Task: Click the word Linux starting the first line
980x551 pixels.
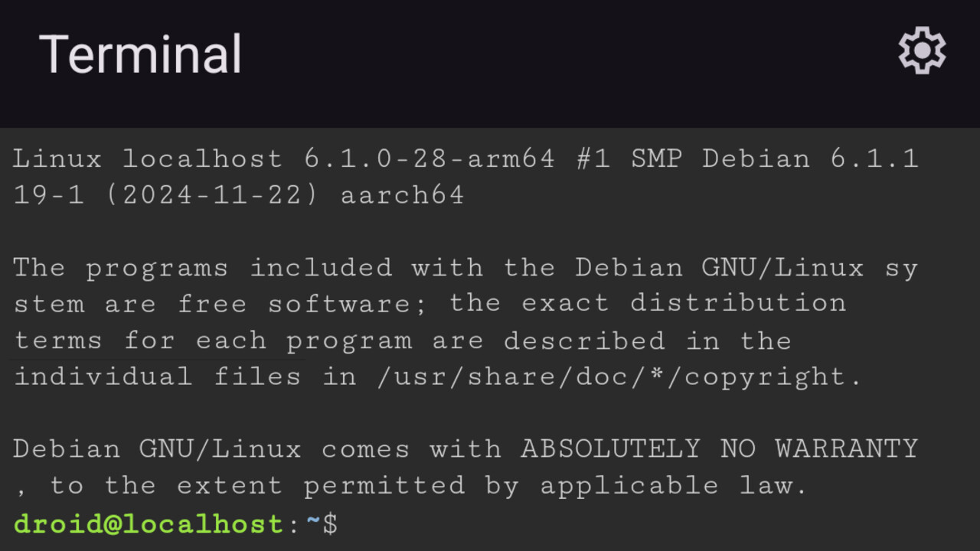Action: point(58,159)
